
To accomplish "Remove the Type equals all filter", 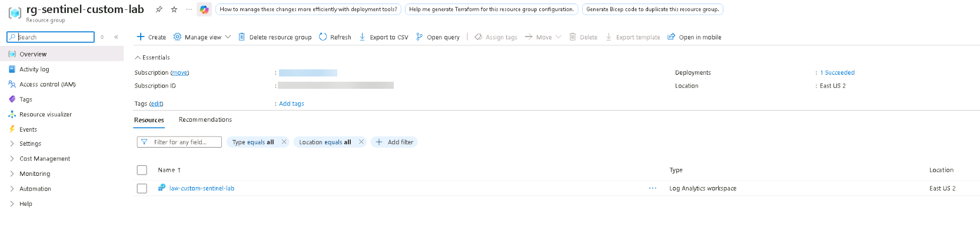I will (x=284, y=142).
